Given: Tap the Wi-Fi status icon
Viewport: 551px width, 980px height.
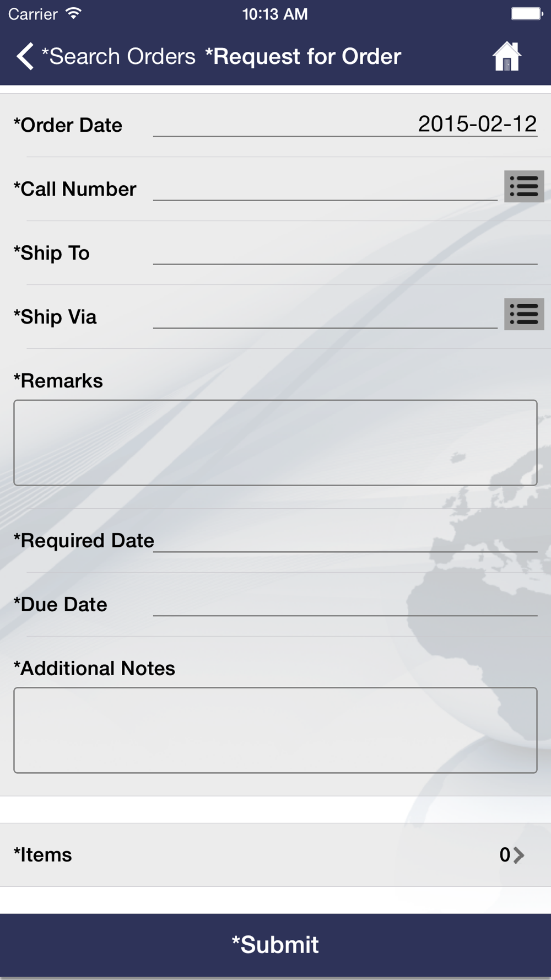Looking at the screenshot, I should click(x=73, y=13).
